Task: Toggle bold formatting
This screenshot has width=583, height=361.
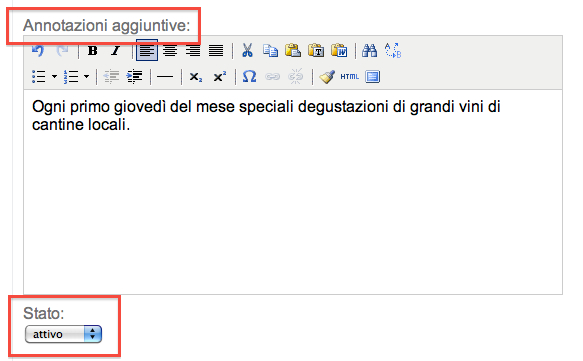Action: (x=93, y=50)
